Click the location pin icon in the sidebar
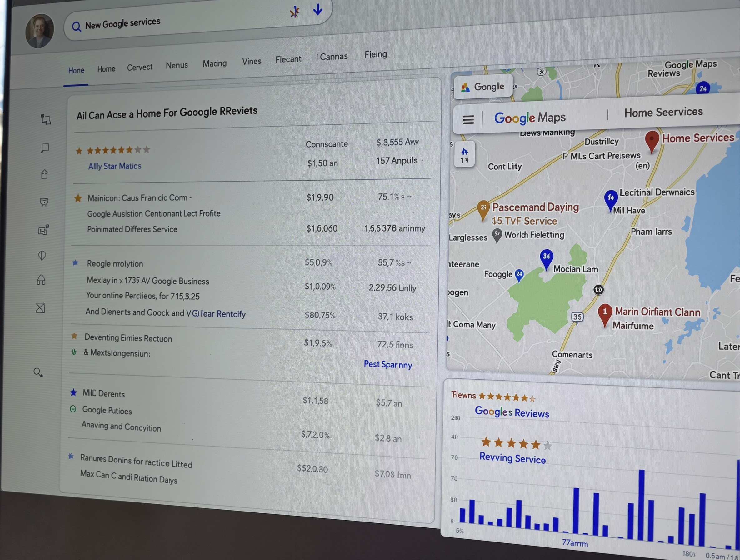This screenshot has width=740, height=560. 42,256
